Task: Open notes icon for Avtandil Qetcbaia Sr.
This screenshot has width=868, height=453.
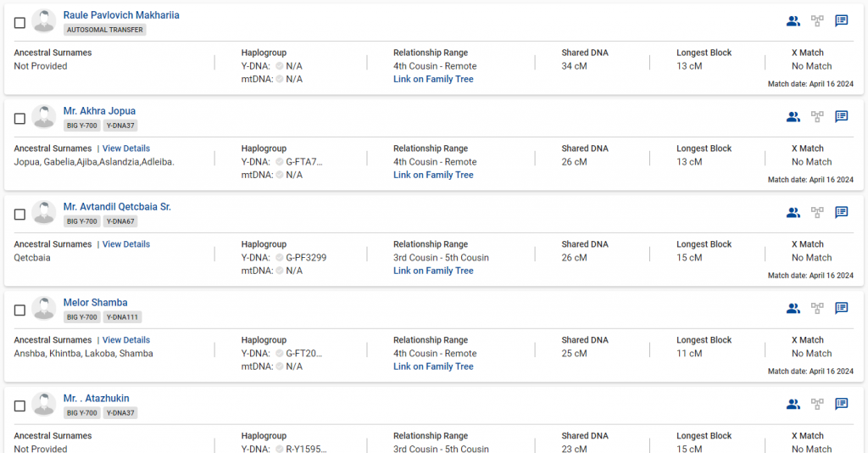Action: point(842,213)
